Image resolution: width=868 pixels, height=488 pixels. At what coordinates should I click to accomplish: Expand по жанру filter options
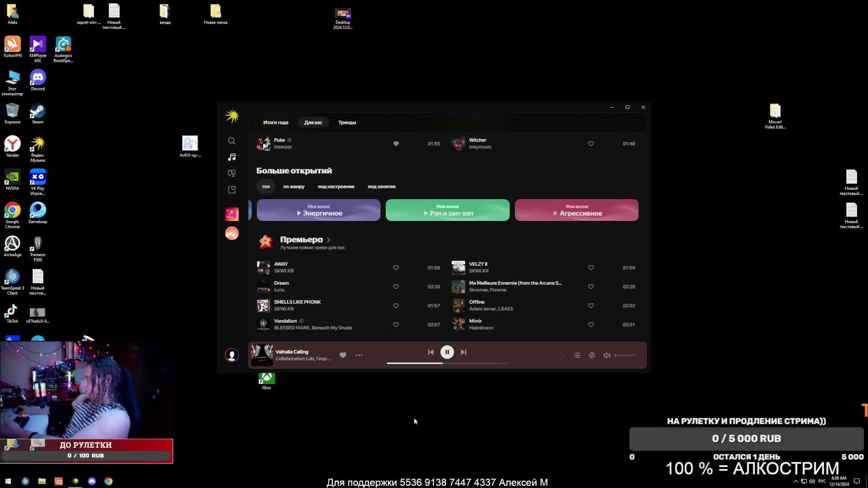pyautogui.click(x=294, y=187)
